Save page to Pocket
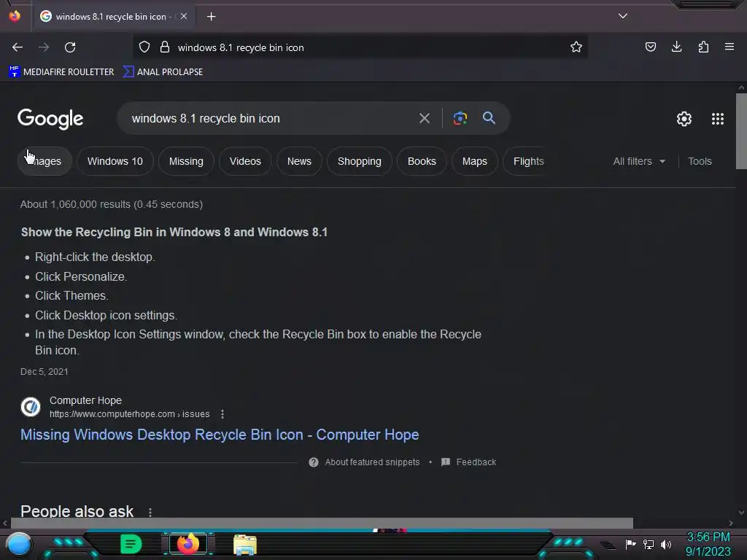The image size is (747, 560). pos(650,47)
